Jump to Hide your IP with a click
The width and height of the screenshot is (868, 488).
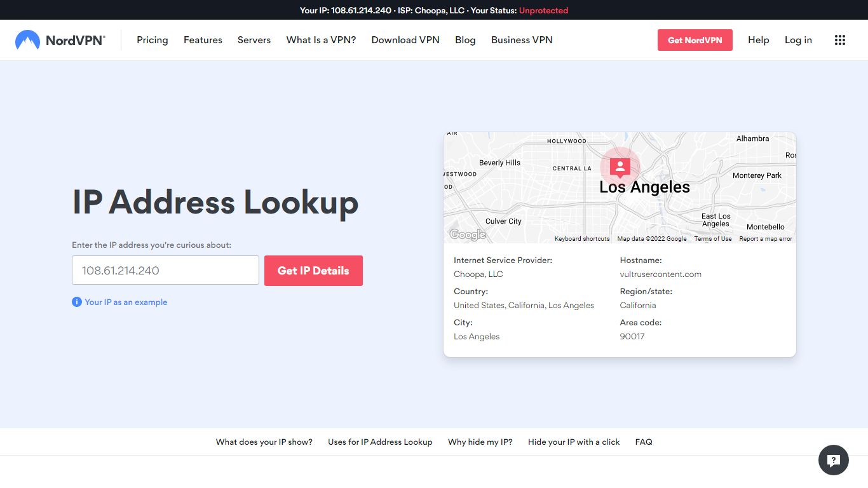click(x=574, y=442)
